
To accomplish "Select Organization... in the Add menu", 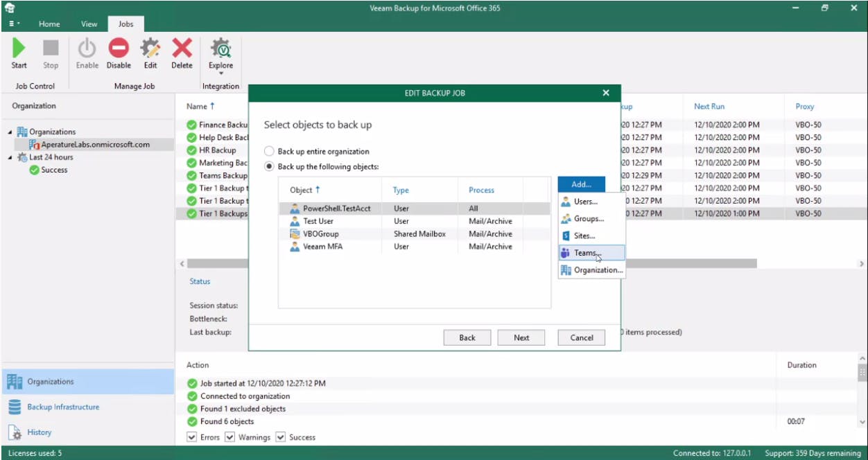I will pos(591,270).
